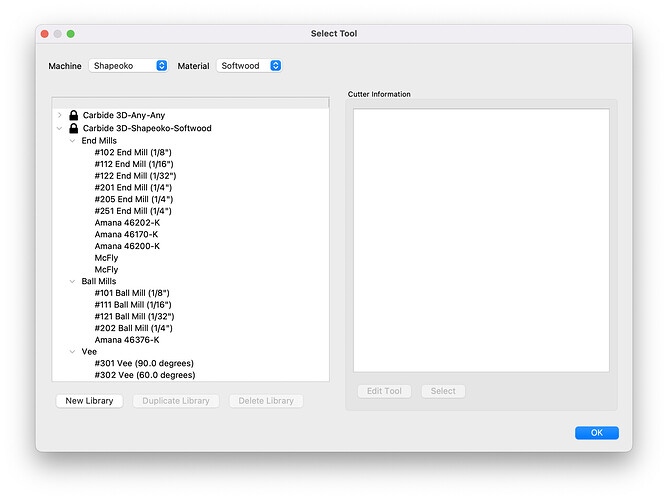This screenshot has width=669, height=500.
Task: Collapse the Carbide 3D-Shapeoko-Softwood library
Action: 60,128
